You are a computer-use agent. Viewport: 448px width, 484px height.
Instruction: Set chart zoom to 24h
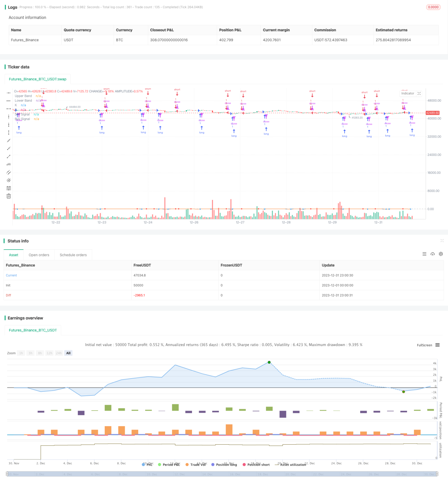pyautogui.click(x=59, y=353)
